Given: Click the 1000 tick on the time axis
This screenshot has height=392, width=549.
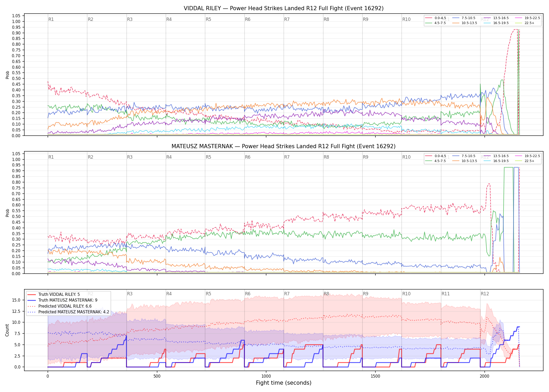Looking at the screenshot, I should point(266,376).
